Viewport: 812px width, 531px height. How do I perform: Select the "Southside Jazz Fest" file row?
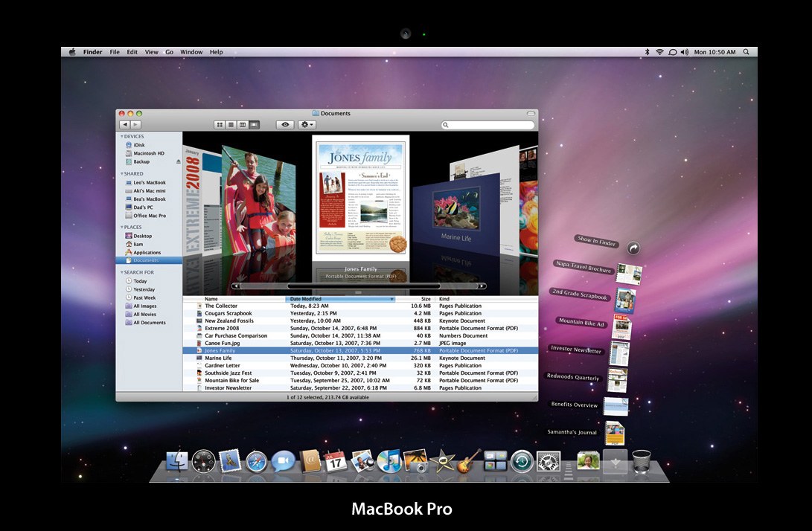click(360, 373)
